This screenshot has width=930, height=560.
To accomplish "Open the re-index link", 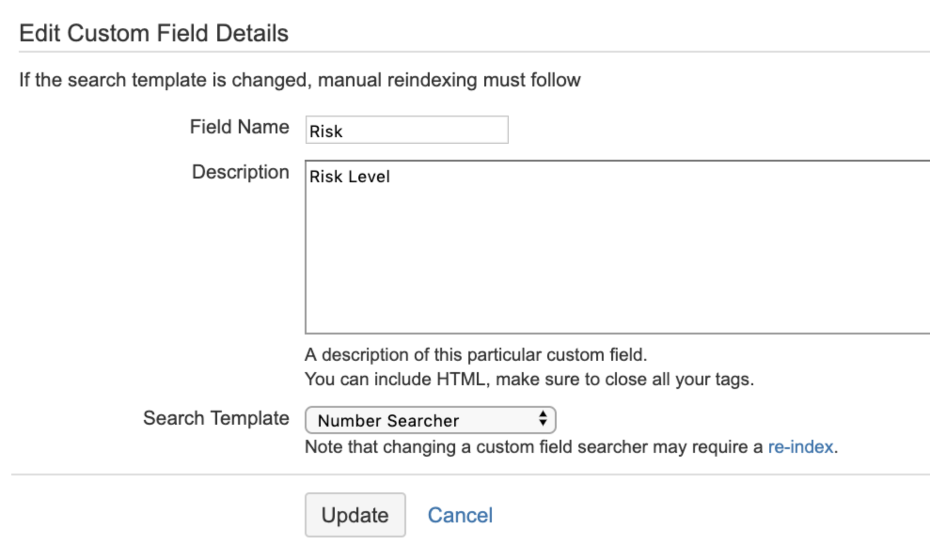I will point(800,447).
